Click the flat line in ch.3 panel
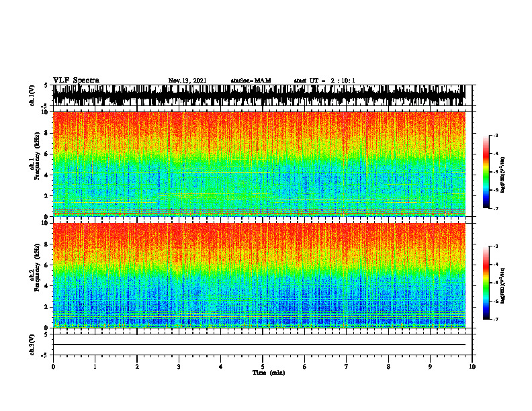Image resolution: width=532 pixels, height=411 pixels. click(259, 345)
